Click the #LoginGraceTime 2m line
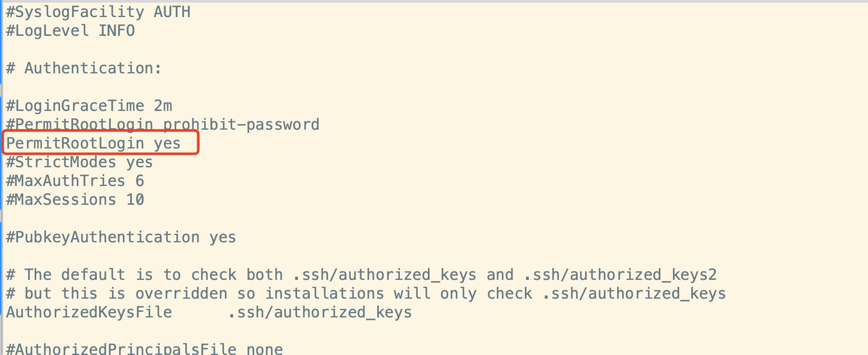This screenshot has width=868, height=355. pos(89,106)
